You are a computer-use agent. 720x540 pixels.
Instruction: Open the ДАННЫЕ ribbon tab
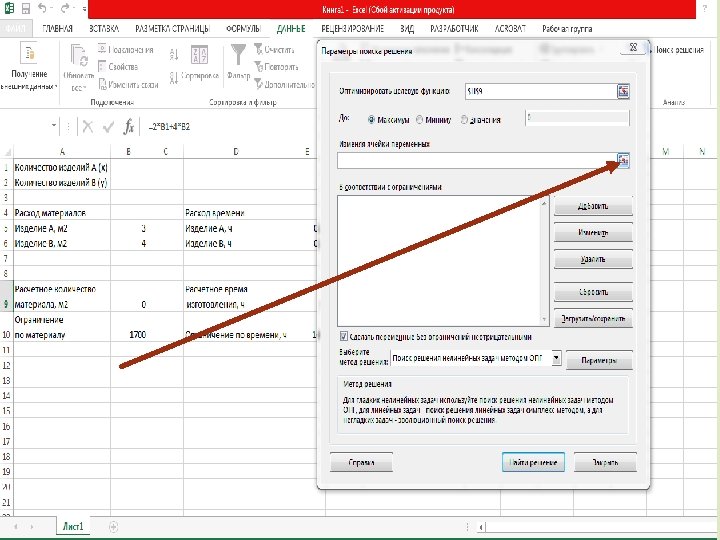click(291, 28)
